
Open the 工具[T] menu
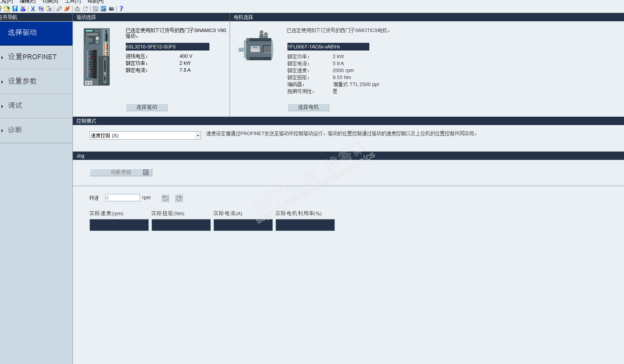[73, 1]
